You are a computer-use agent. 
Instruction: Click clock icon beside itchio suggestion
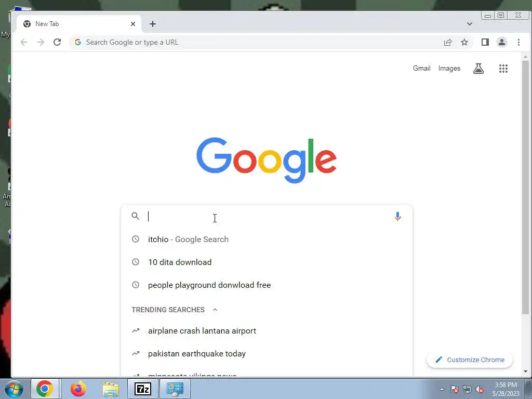pos(136,239)
